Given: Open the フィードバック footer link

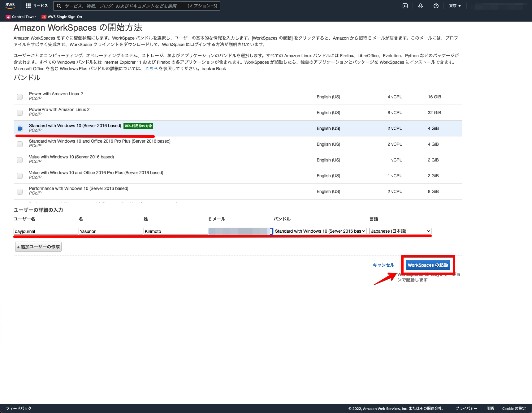Looking at the screenshot, I should pos(19,408).
